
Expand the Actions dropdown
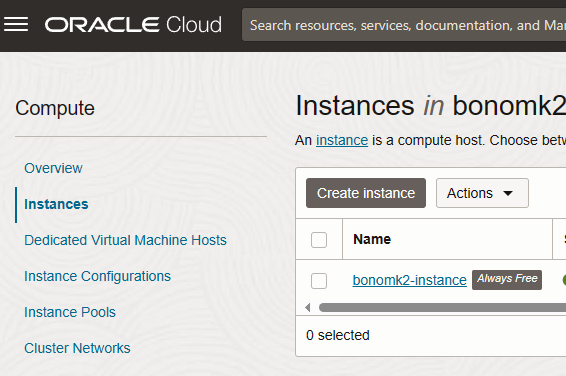(482, 193)
